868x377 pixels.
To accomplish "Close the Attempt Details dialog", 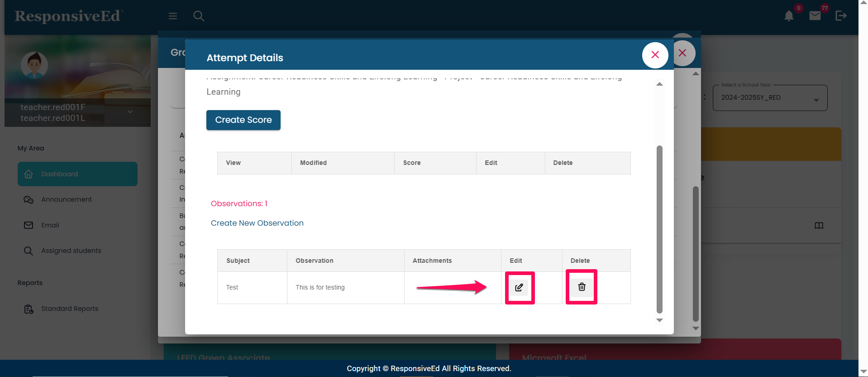I will pos(655,55).
